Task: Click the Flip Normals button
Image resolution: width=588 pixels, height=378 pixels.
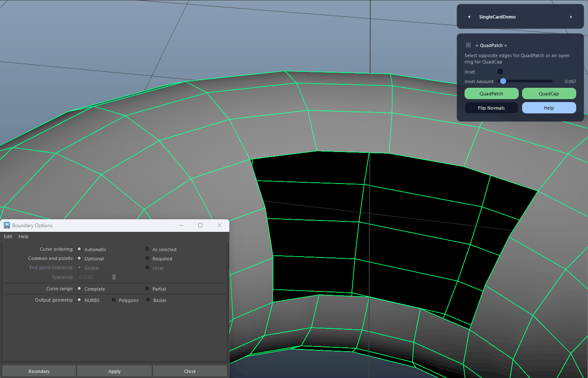Action: (491, 108)
